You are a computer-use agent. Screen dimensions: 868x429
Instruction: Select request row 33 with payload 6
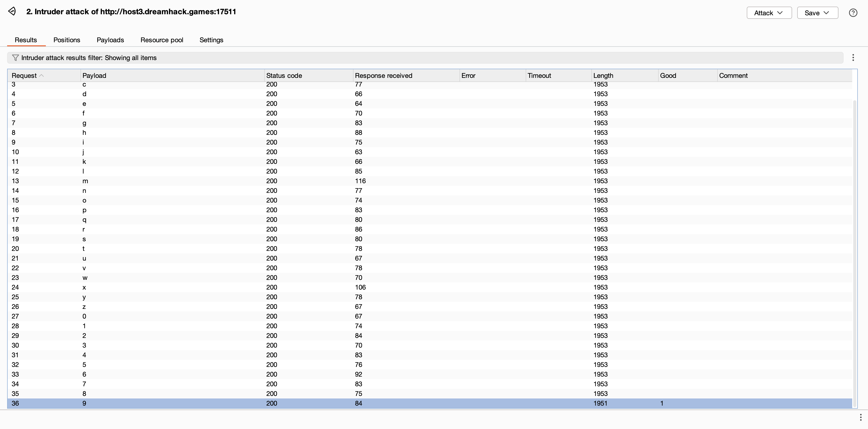430,375
